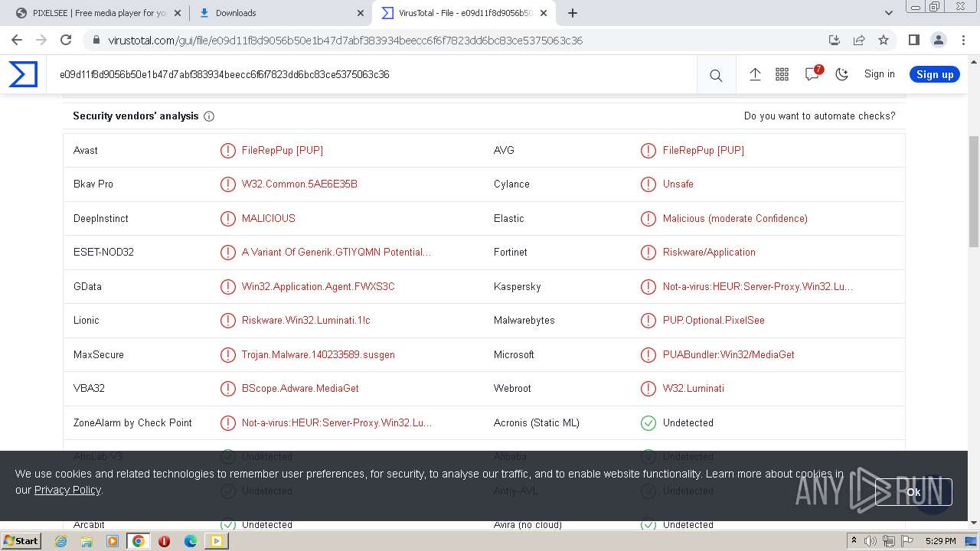Click ZoneAlarm by Check Point vendor name

132,423
